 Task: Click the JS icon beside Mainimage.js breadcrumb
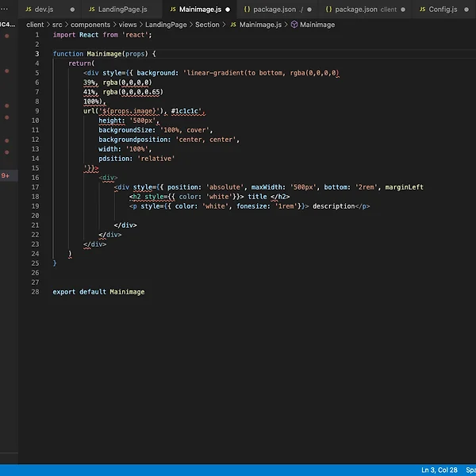click(233, 25)
